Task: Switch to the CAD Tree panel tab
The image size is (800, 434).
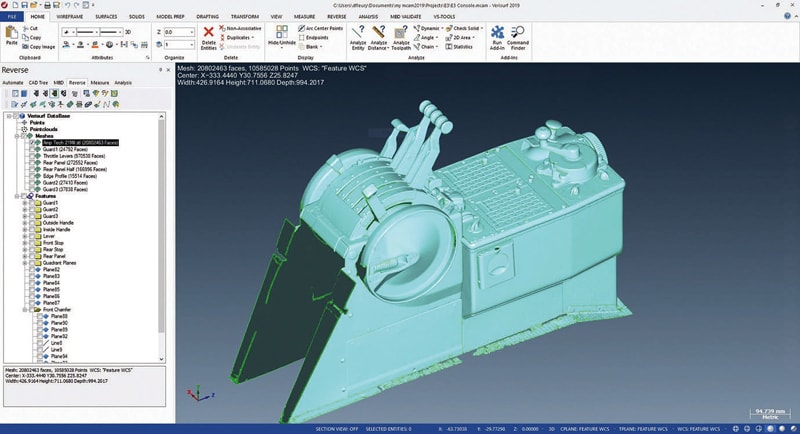Action: click(38, 83)
